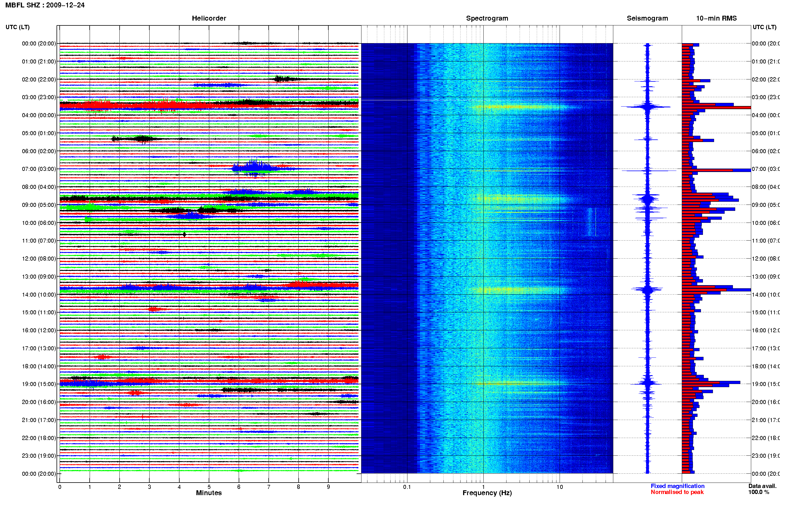Click the 'Data avail.' label
Viewport: 812px width, 508px height.
coord(762,486)
